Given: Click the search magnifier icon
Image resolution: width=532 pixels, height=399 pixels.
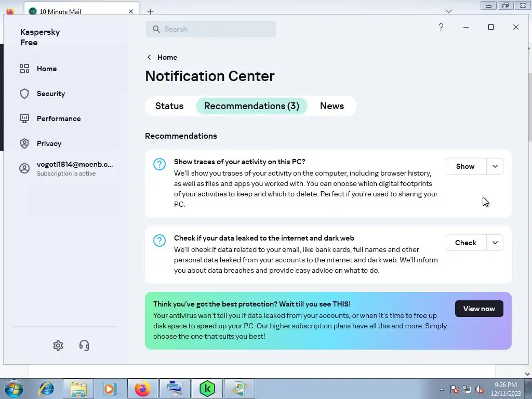Looking at the screenshot, I should 156,29.
